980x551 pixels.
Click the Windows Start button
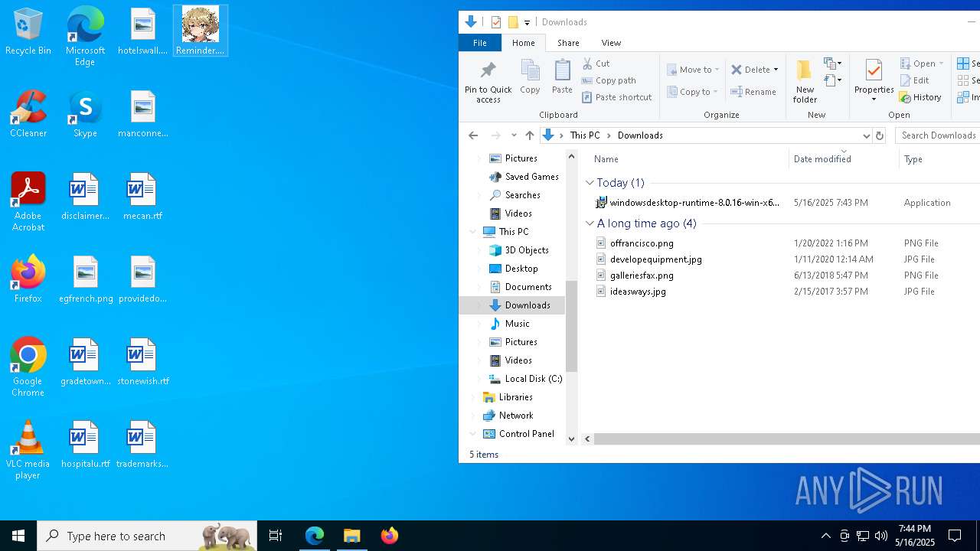coord(18,536)
